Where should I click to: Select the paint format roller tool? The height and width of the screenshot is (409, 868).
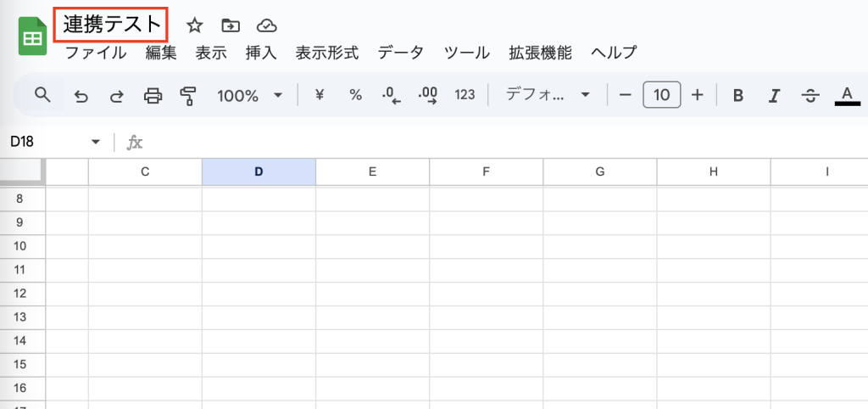pyautogui.click(x=188, y=96)
